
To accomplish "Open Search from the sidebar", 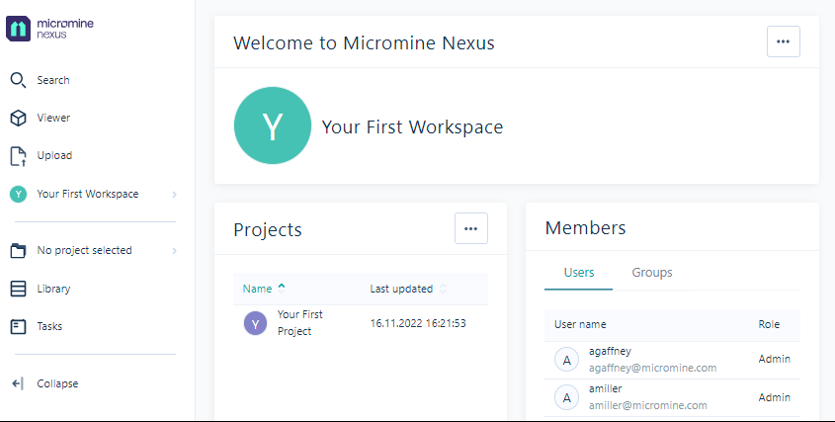I will coord(18,80).
